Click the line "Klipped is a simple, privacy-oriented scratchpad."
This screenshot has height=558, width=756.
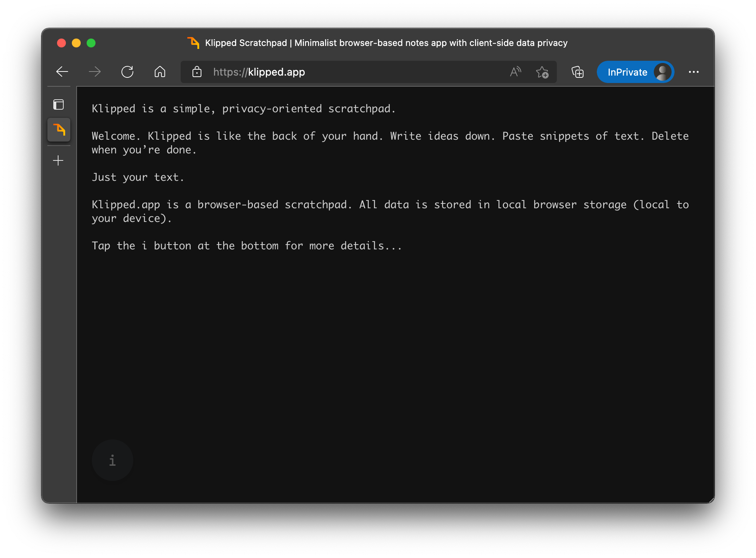(x=244, y=109)
